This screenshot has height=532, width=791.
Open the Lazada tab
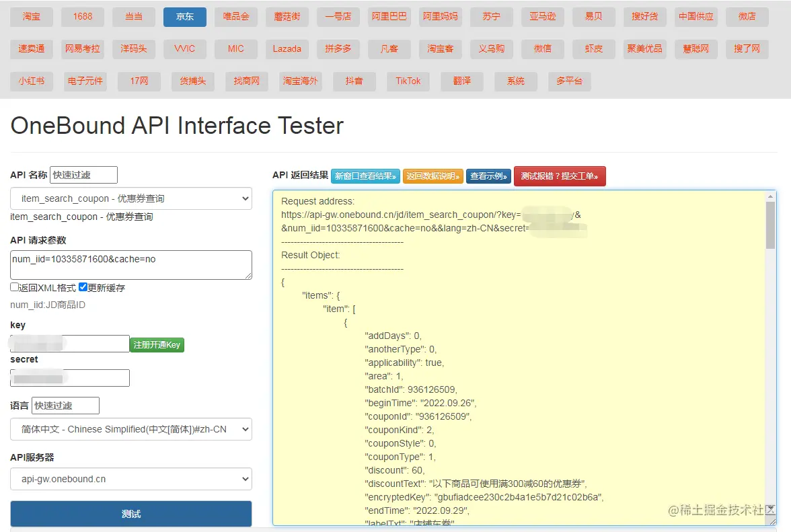287,49
